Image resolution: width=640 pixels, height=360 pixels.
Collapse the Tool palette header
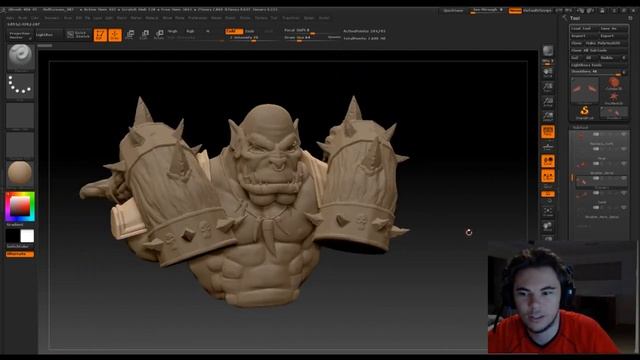[575, 18]
